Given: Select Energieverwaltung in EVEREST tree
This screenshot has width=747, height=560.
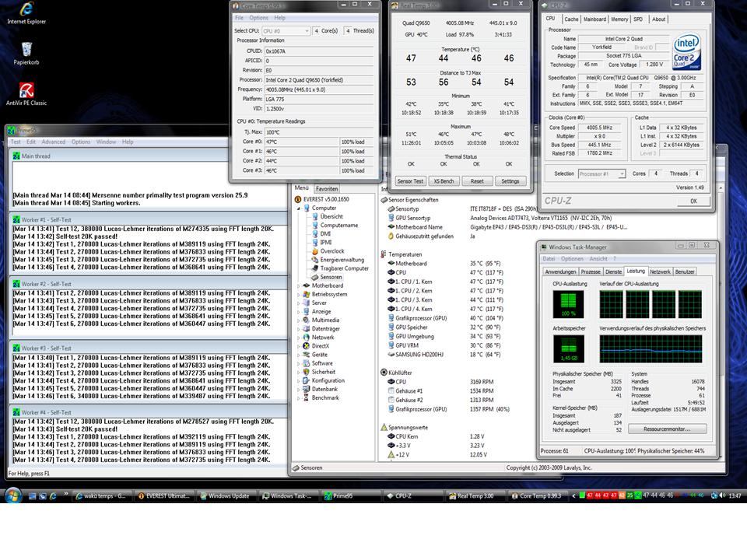Looking at the screenshot, I should pos(342,260).
